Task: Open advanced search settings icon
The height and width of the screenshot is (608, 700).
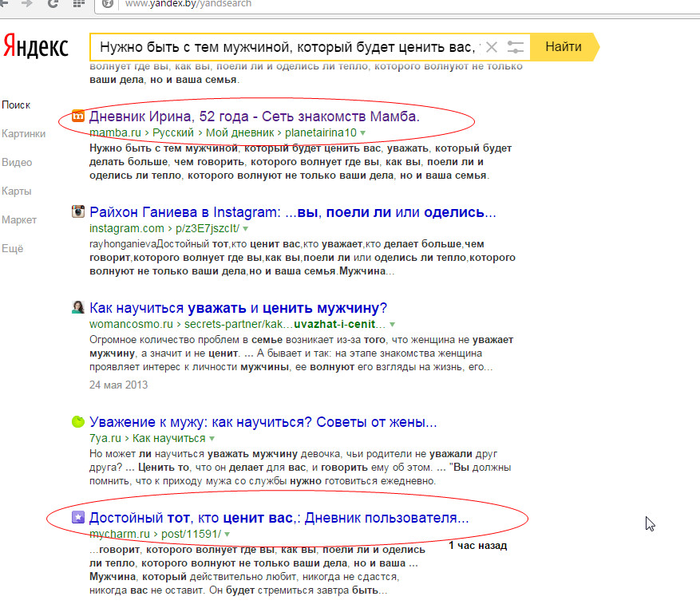Action: (515, 47)
